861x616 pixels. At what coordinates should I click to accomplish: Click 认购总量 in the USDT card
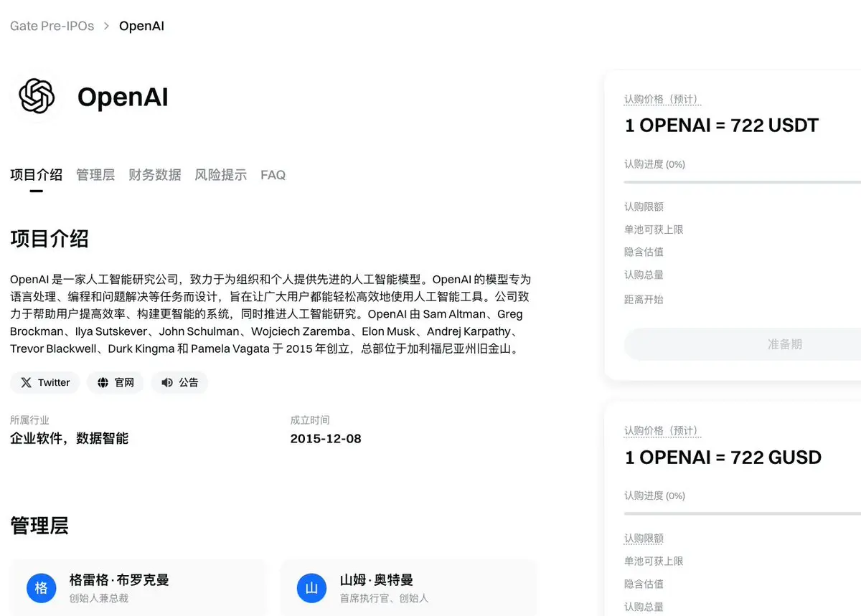pyautogui.click(x=644, y=275)
